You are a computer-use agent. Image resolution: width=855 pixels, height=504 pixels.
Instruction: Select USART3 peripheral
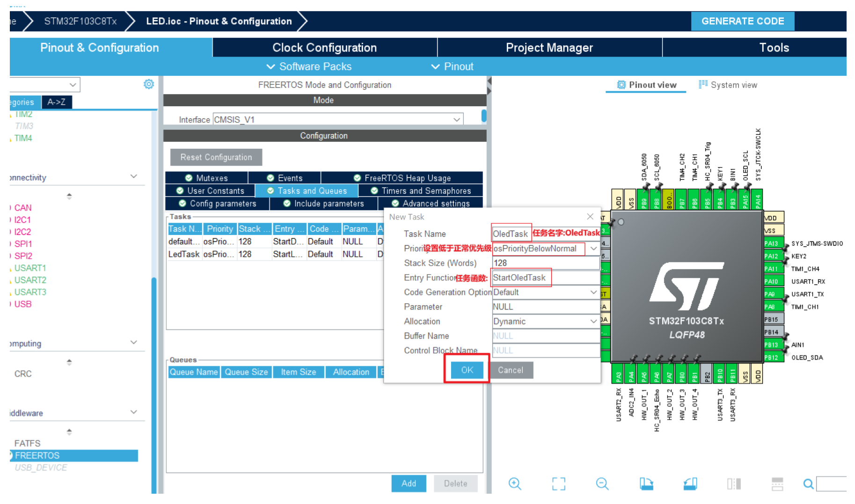pos(30,292)
